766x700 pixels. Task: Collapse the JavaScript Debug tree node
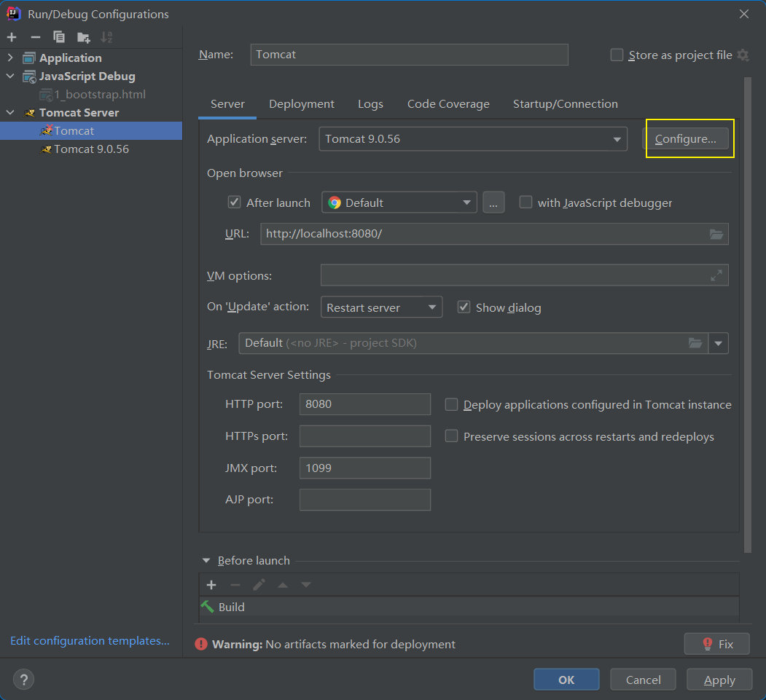click(10, 76)
